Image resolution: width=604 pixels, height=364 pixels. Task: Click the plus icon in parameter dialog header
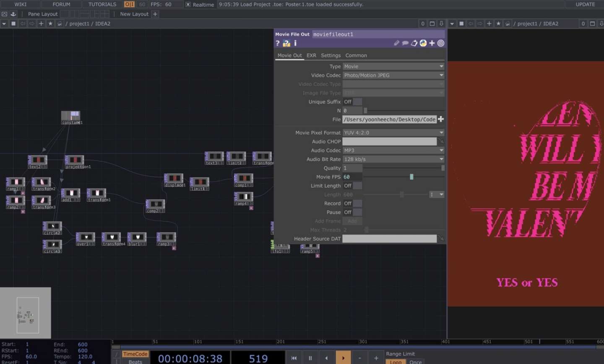(x=432, y=43)
